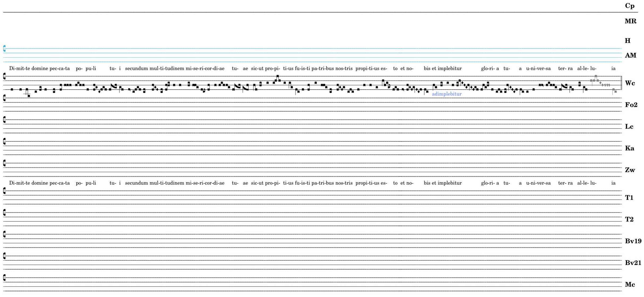Click 'implebitur' in the lower lyric line
Screen dimensions: 644x297
[449, 183]
